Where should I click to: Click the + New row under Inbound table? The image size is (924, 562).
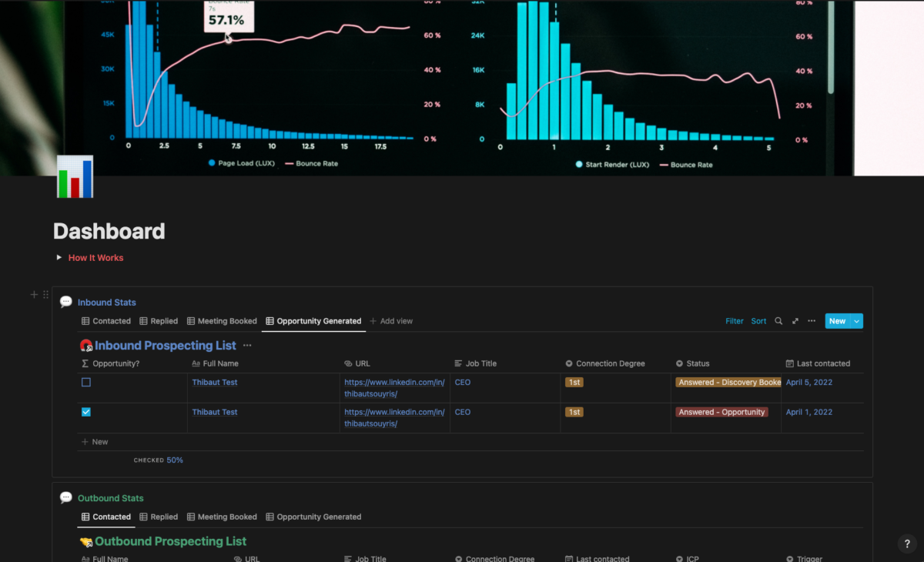[x=95, y=442]
